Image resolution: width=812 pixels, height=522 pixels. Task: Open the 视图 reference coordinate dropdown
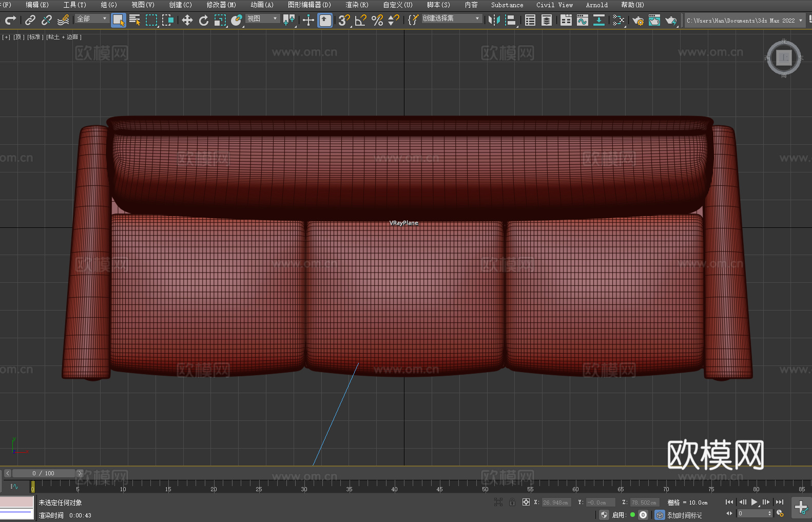262,19
